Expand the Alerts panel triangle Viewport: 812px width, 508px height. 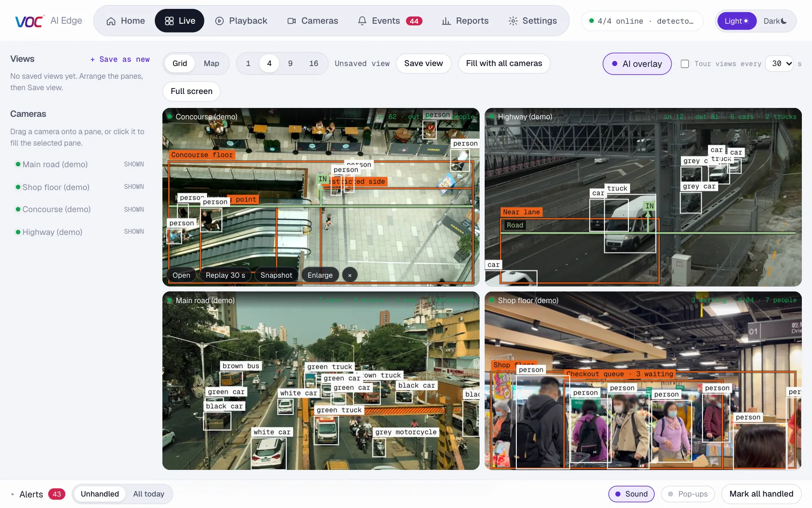[x=13, y=494]
